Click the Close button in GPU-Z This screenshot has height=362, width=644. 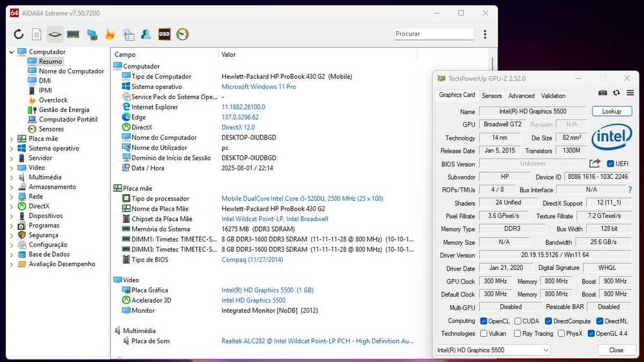pyautogui.click(x=616, y=350)
